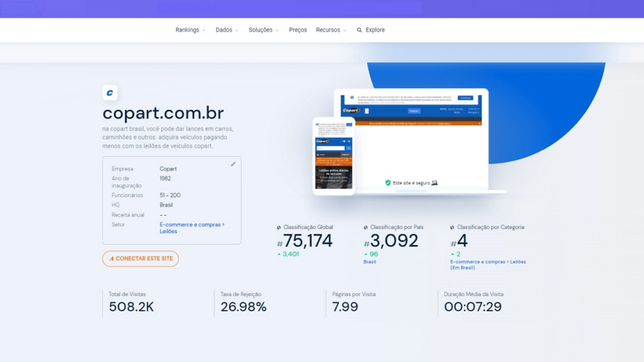This screenshot has height=362, width=644.
Task: Open the Recursos dropdown
Action: click(x=331, y=30)
